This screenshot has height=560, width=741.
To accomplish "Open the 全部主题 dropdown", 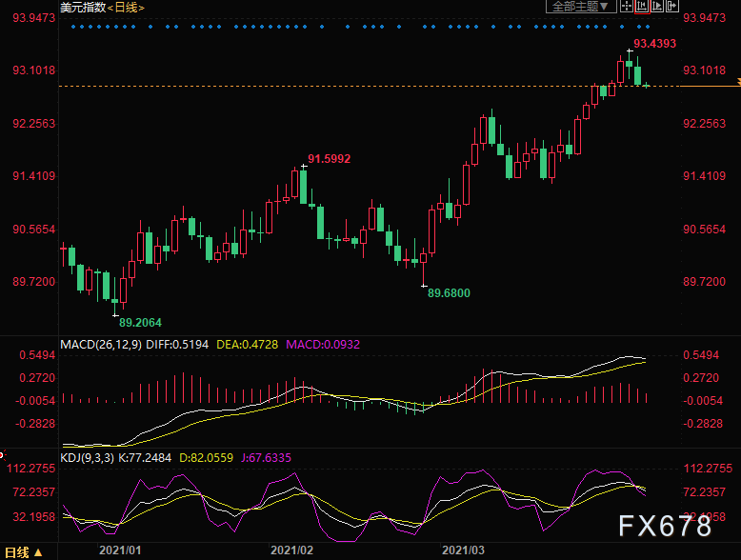I will [x=581, y=6].
